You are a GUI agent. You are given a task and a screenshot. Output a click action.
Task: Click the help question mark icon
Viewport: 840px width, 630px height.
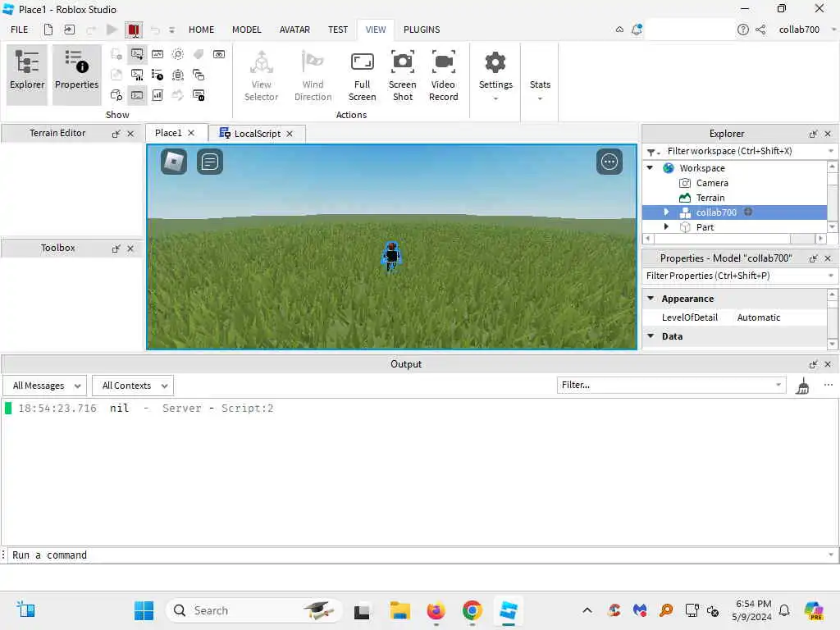pyautogui.click(x=742, y=30)
